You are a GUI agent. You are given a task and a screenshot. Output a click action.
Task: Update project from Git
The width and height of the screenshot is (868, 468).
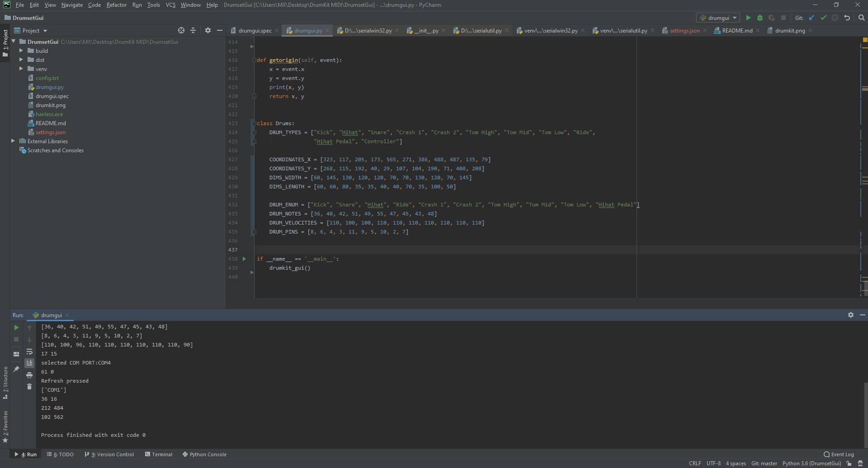(812, 18)
